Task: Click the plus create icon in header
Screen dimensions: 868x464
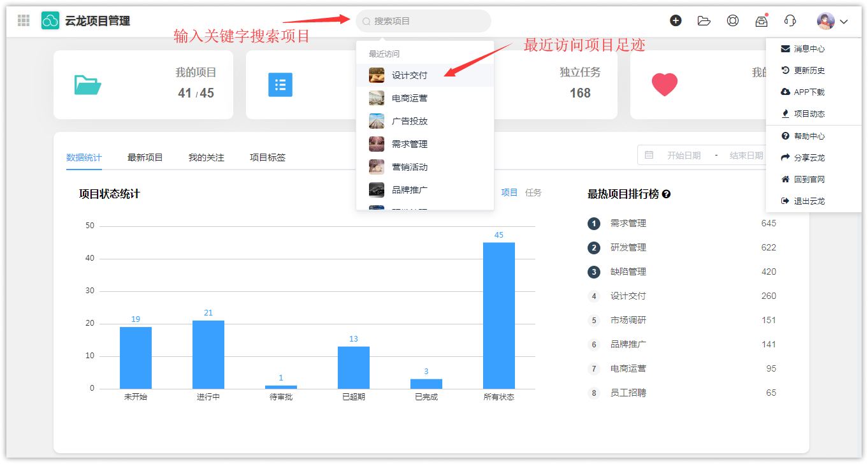Action: (676, 21)
